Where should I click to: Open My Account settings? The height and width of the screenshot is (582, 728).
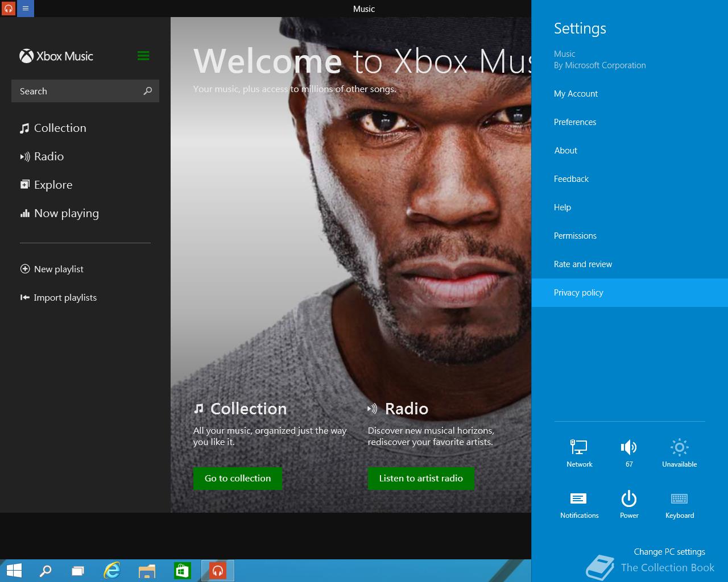pyautogui.click(x=630, y=94)
